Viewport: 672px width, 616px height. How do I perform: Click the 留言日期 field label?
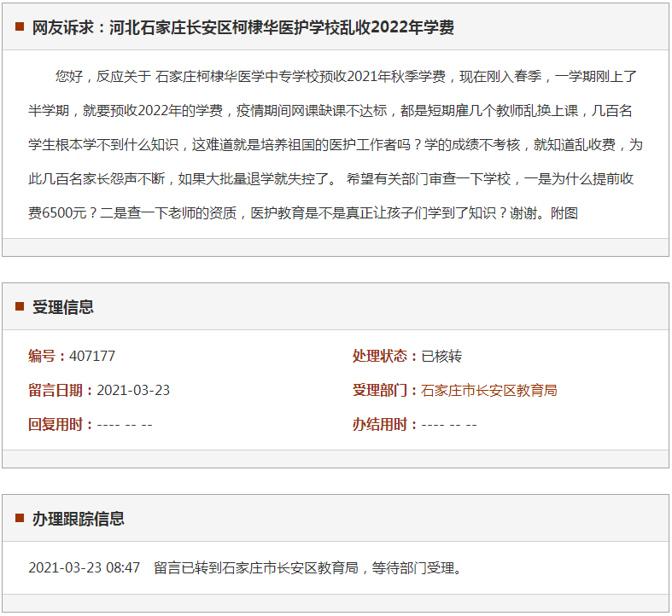click(x=58, y=391)
